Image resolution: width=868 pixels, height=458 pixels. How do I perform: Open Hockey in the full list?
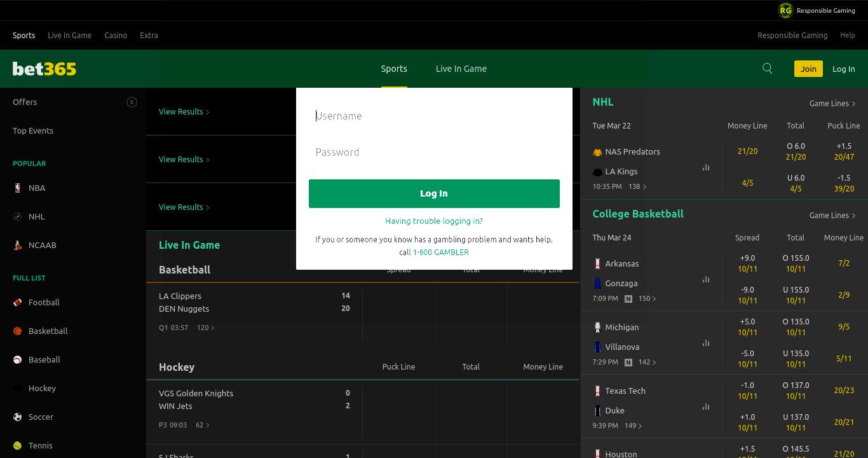point(42,388)
